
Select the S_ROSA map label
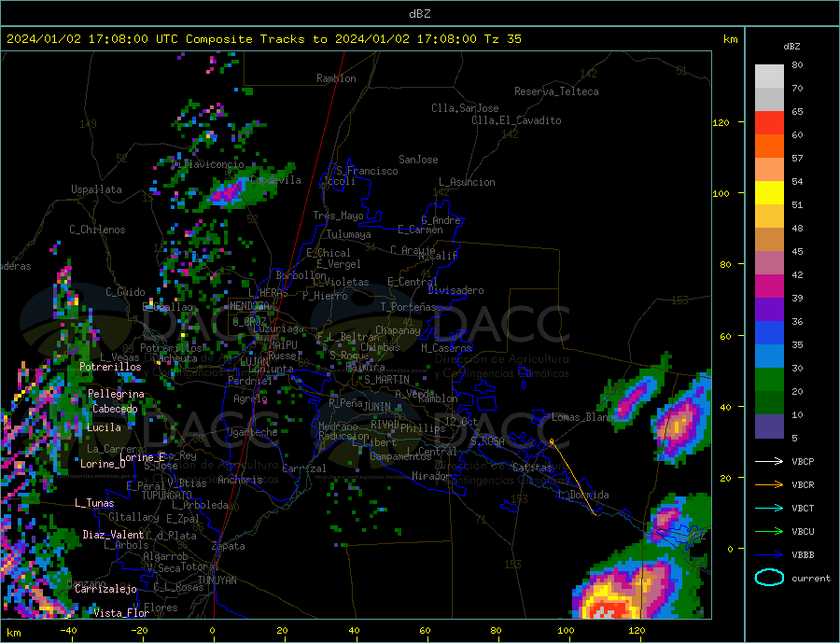pos(487,441)
